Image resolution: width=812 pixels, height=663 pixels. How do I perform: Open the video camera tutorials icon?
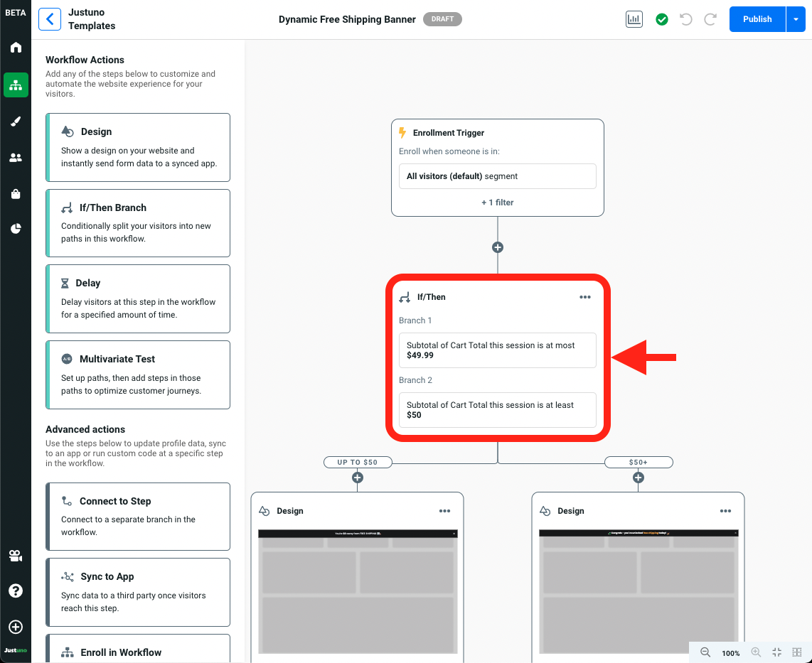click(16, 556)
